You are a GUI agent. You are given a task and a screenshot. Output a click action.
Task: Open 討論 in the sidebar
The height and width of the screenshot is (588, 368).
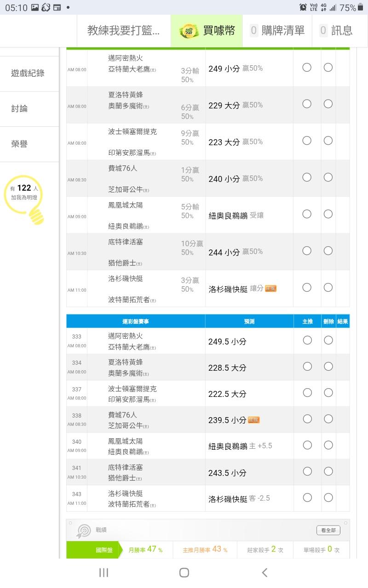(20, 109)
